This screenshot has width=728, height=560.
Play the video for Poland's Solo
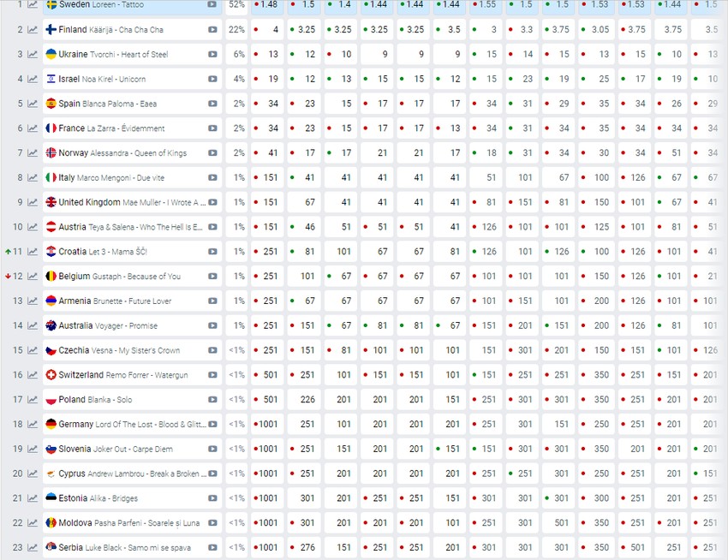(x=212, y=399)
